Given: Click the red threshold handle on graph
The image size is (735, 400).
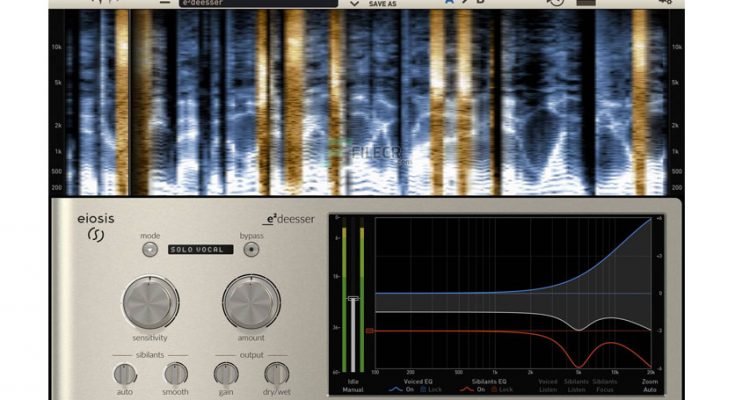Looking at the screenshot, I should point(369,330).
